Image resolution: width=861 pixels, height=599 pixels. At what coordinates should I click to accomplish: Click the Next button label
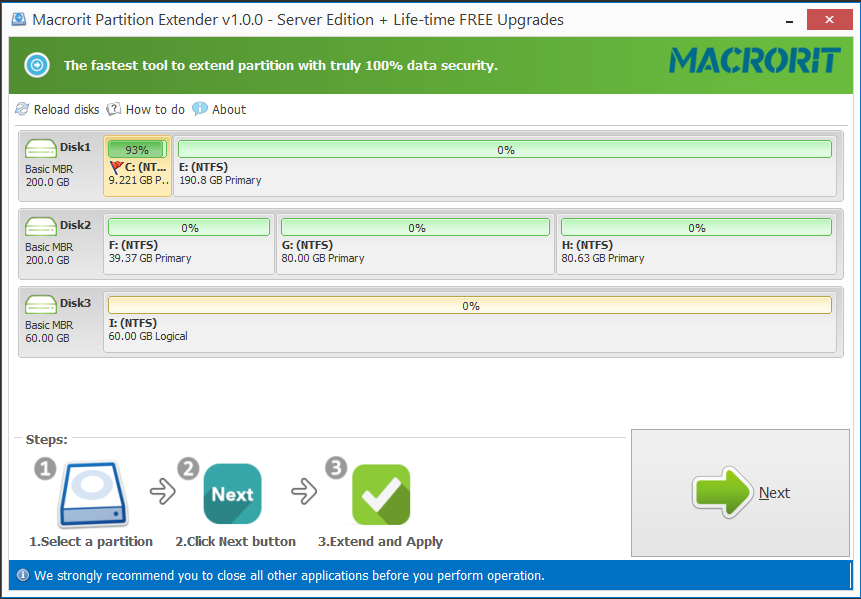point(774,493)
